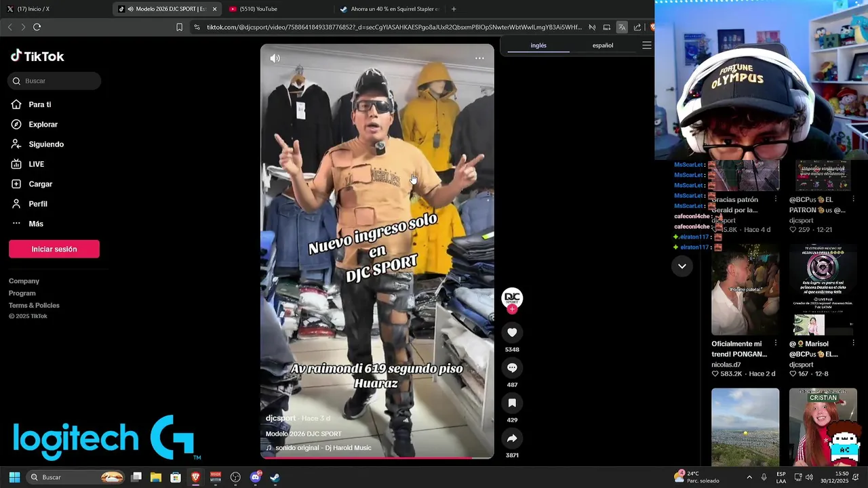Open Steam from the taskbar
The height and width of the screenshot is (488, 868).
click(x=275, y=477)
